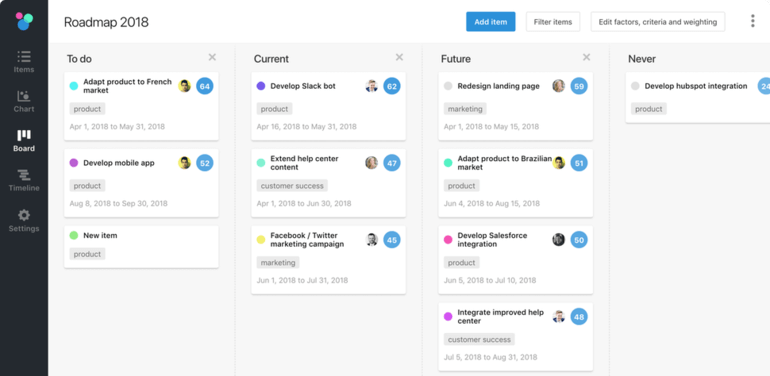Click the app logo at top left
770x376 pixels.
24,21
